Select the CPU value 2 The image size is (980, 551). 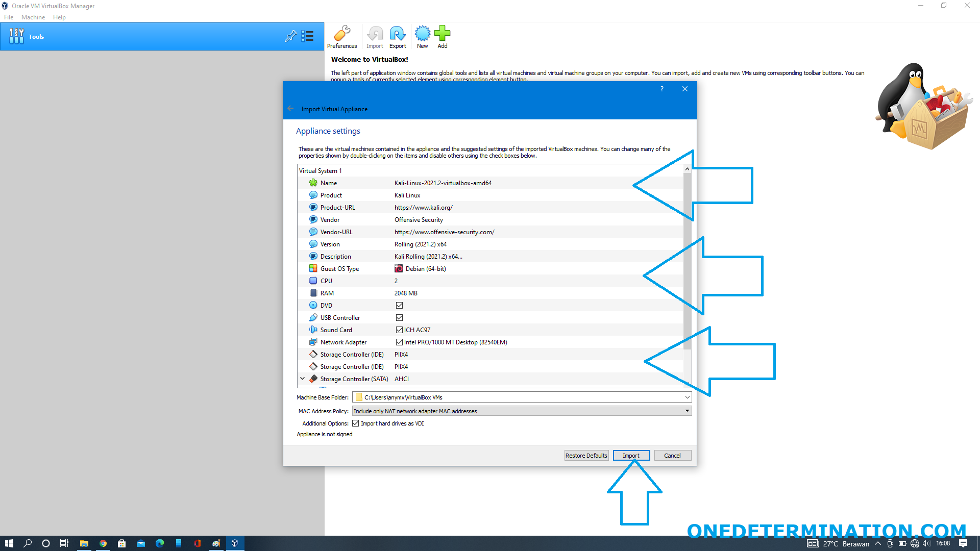[396, 281]
